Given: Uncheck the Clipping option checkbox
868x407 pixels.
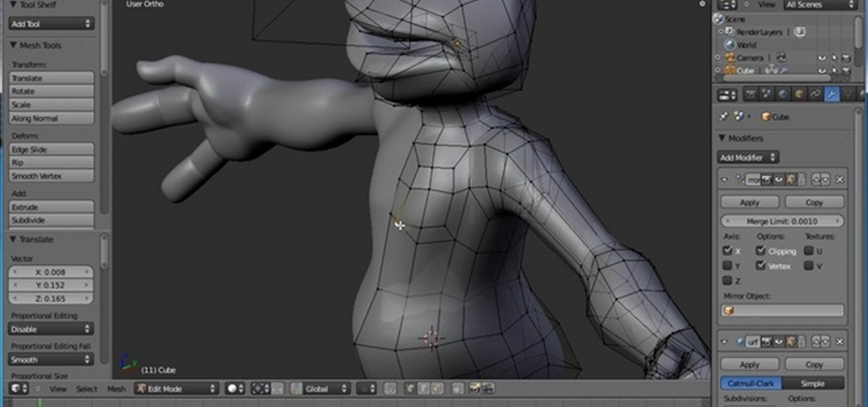Looking at the screenshot, I should point(761,251).
